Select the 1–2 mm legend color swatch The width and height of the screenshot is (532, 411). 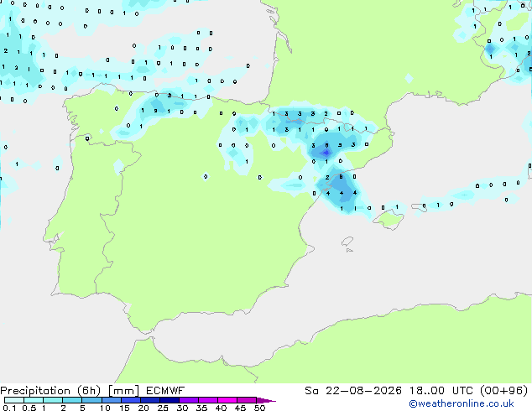[53, 400]
